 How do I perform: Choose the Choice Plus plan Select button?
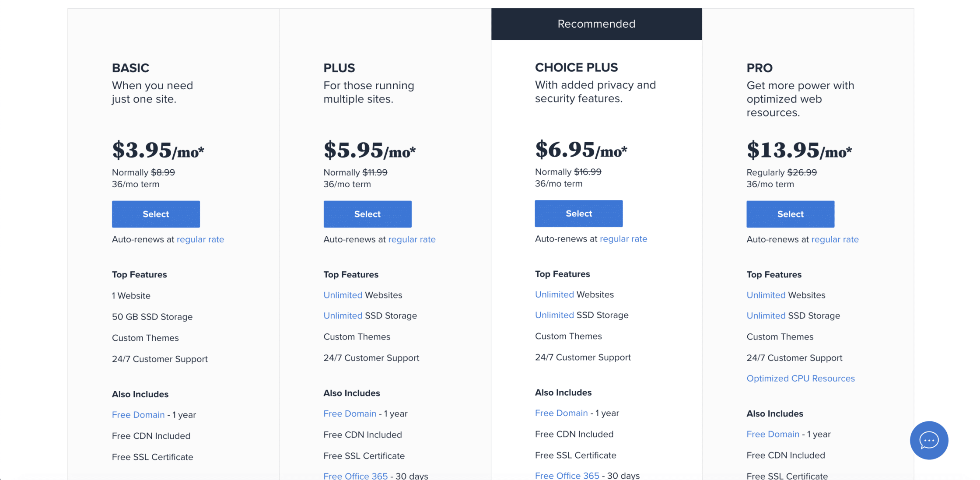579,214
